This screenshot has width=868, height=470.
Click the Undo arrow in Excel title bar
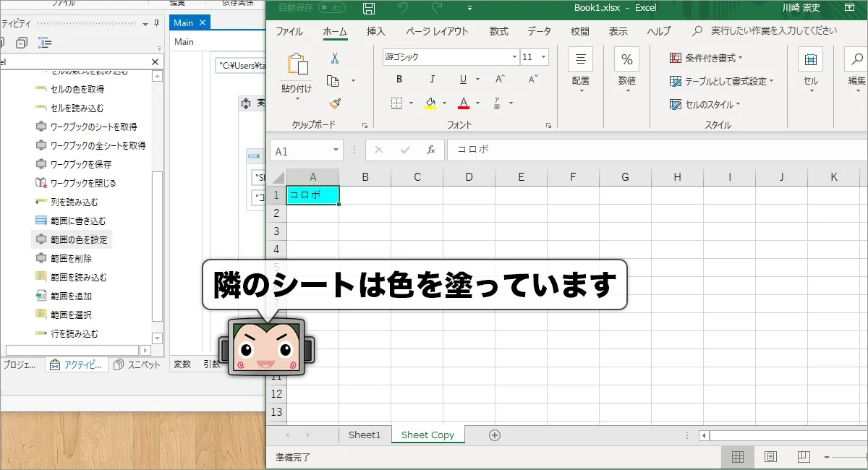(x=403, y=9)
